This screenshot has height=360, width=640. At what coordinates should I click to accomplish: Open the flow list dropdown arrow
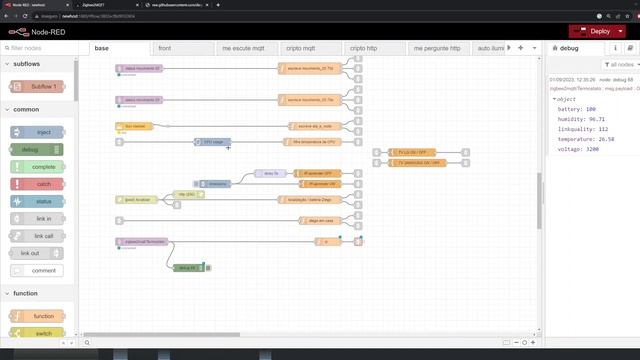point(534,48)
